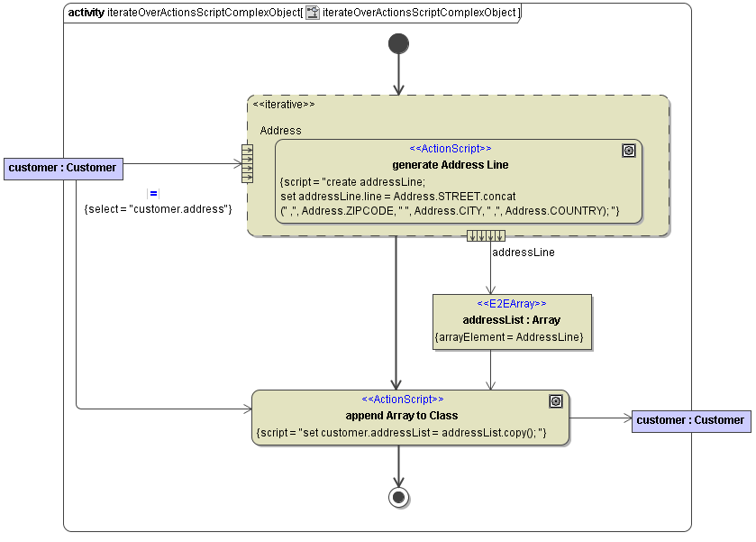Viewport: 756px width, 542px height.
Task: Click the blue equals assignment icon above select constraint
Action: click(x=153, y=192)
